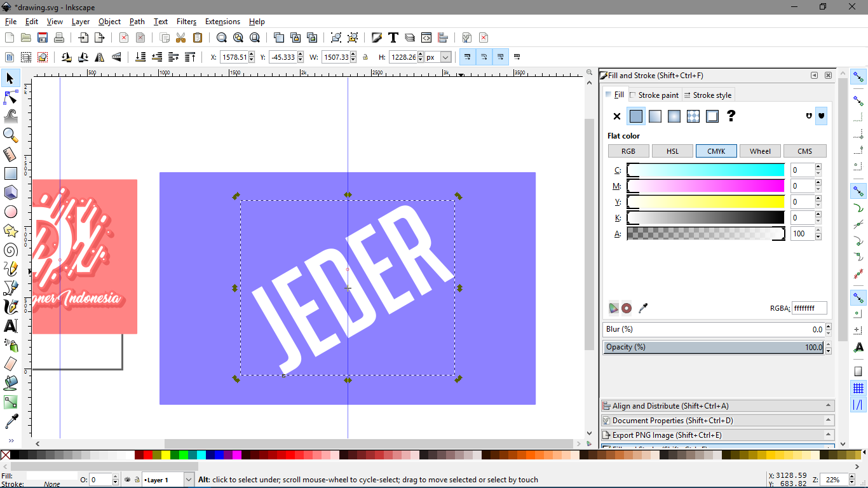868x488 pixels.
Task: Open the layer selector showing Layer 1
Action: coord(168,480)
